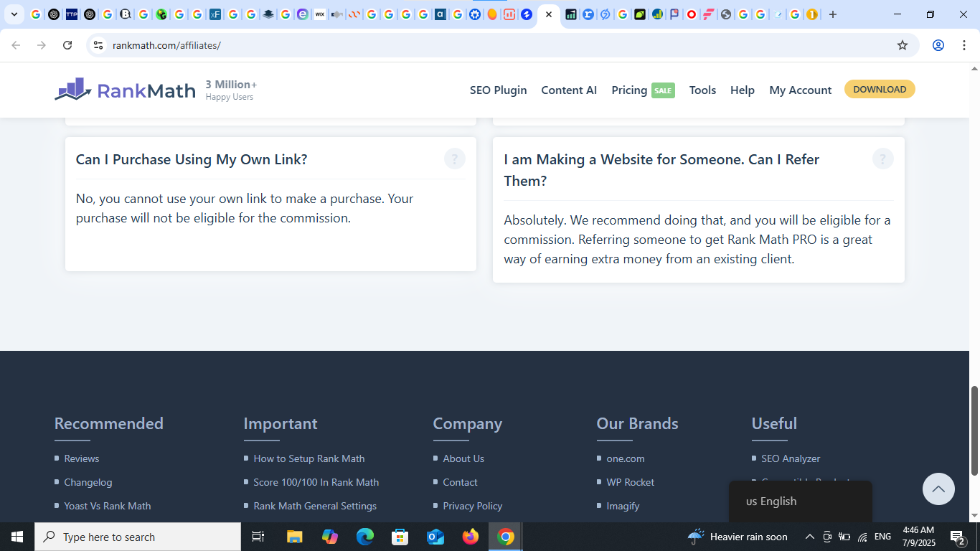Screen dimensions: 980x551
Task: Open Score 100/100 In Rank Math link
Action: pos(316,482)
